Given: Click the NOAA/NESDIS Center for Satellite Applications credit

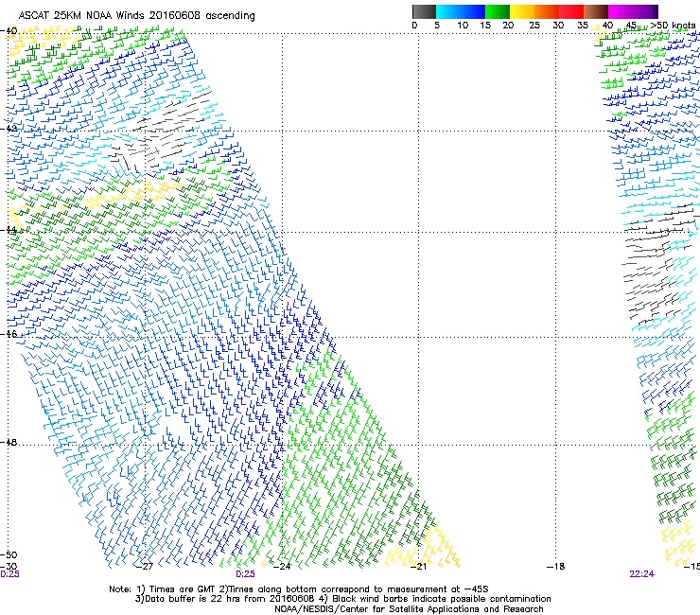Looking at the screenshot, I should click(409, 609).
